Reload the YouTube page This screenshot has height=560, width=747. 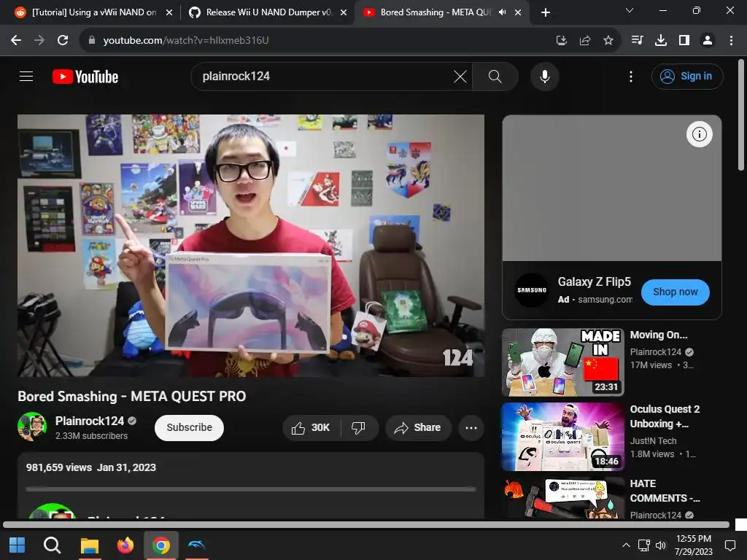(x=63, y=41)
